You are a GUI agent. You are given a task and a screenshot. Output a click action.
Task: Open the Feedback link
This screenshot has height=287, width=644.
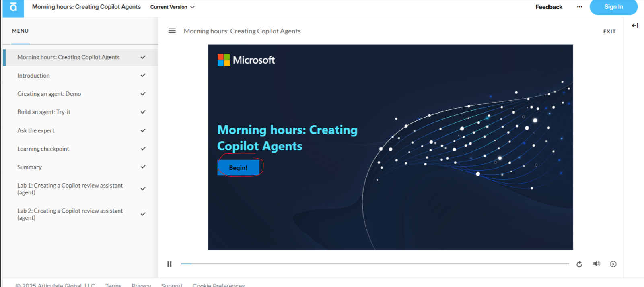tap(549, 7)
